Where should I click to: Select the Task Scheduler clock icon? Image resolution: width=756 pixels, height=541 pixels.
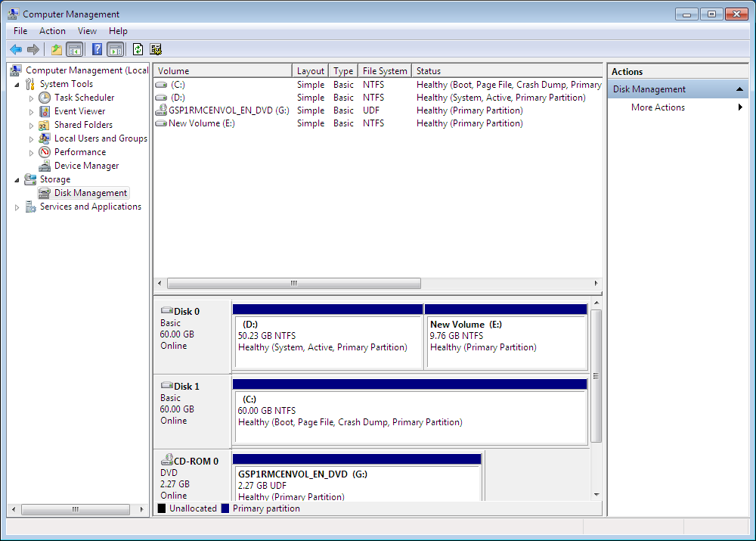[x=45, y=98]
